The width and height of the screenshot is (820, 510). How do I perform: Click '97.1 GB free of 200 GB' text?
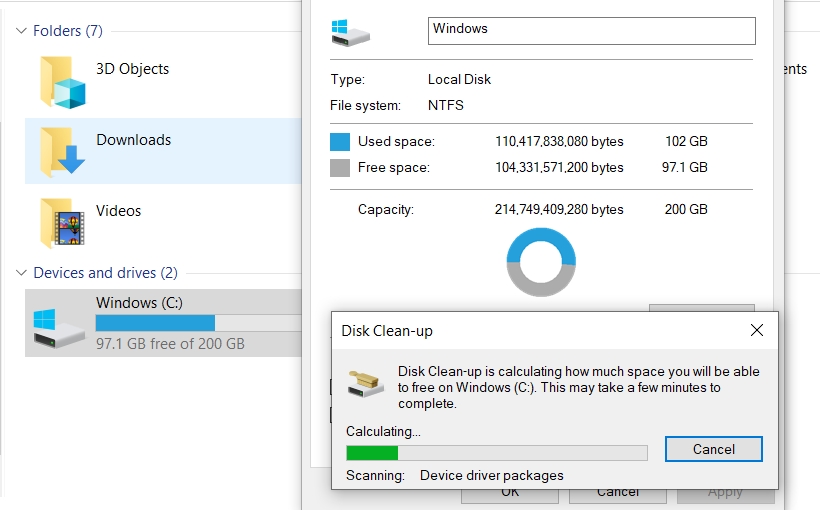pyautogui.click(x=170, y=344)
